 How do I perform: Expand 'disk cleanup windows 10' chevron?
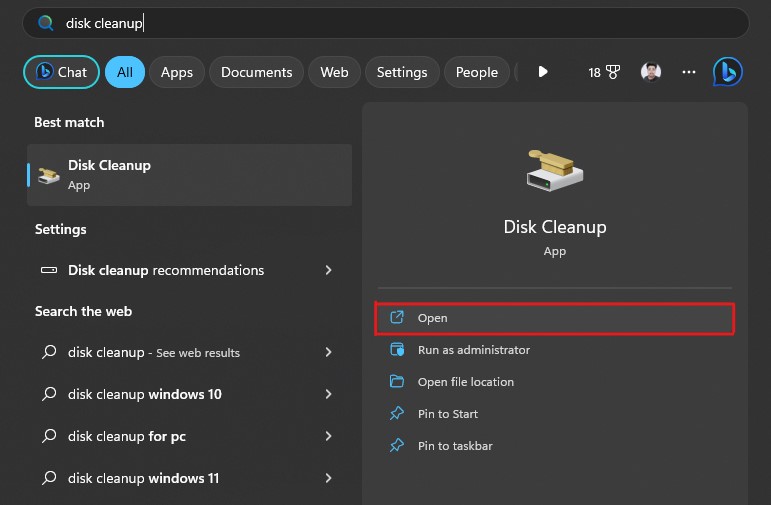pos(328,394)
